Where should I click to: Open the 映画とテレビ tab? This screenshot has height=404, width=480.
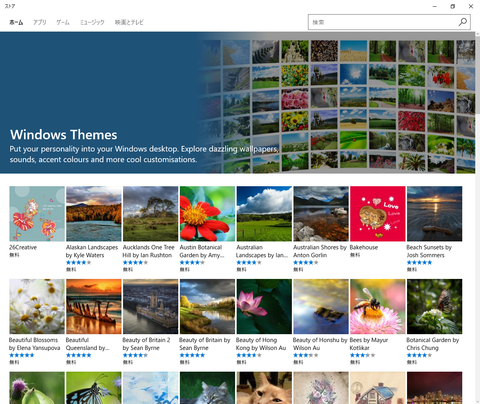[x=129, y=22]
